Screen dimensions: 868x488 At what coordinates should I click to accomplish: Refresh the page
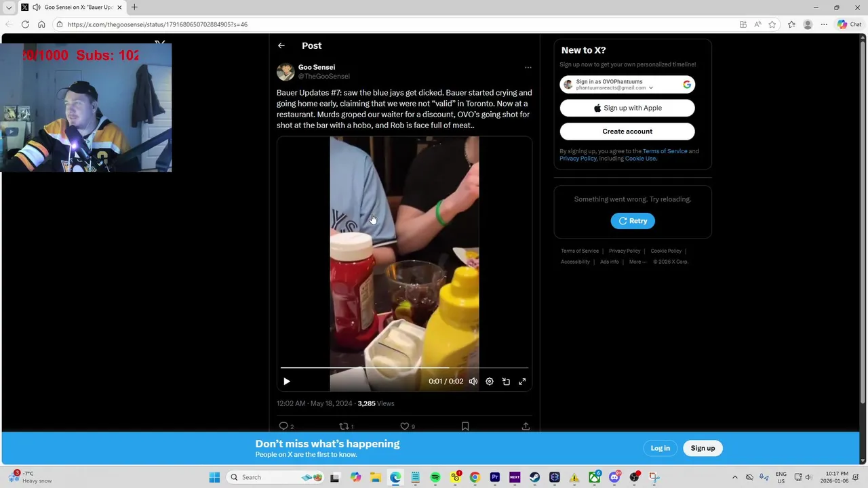pyautogui.click(x=25, y=24)
